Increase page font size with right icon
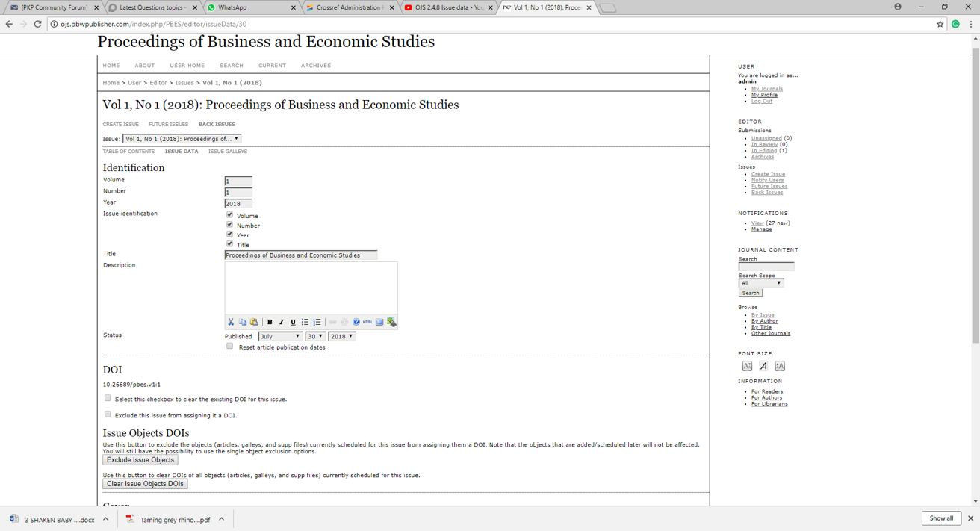 pos(780,366)
